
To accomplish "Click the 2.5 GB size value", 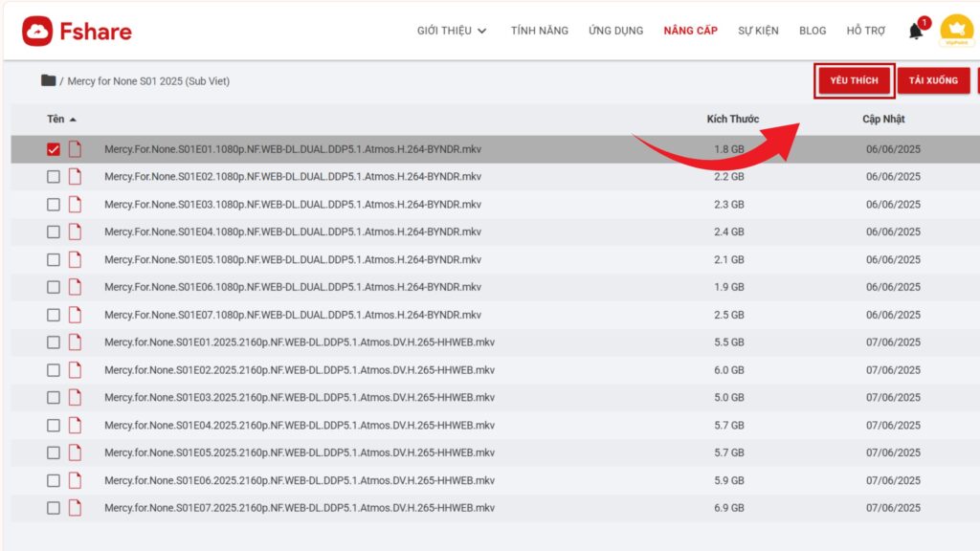I will [x=729, y=315].
